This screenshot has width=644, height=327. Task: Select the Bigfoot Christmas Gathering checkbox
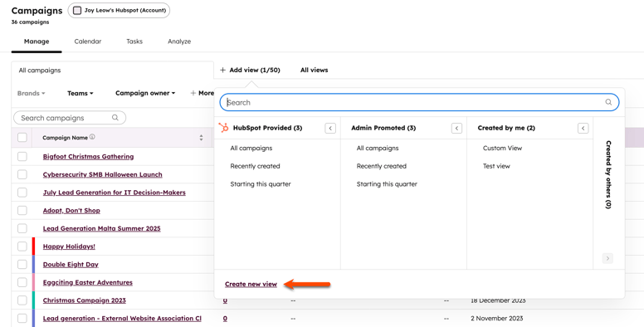tap(22, 157)
